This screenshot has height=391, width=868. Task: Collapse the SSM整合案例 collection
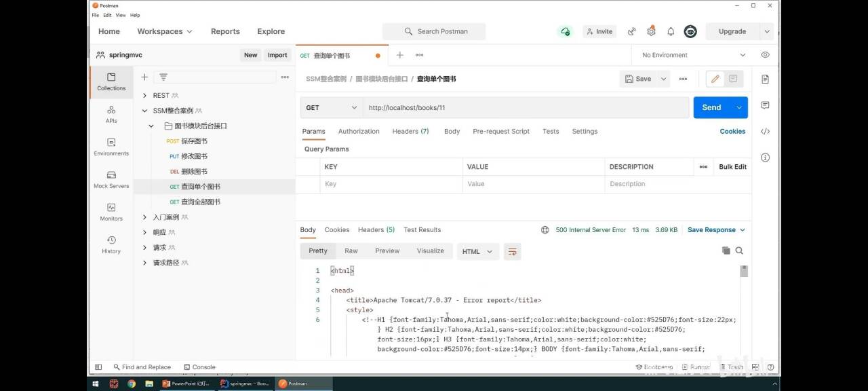pos(144,111)
